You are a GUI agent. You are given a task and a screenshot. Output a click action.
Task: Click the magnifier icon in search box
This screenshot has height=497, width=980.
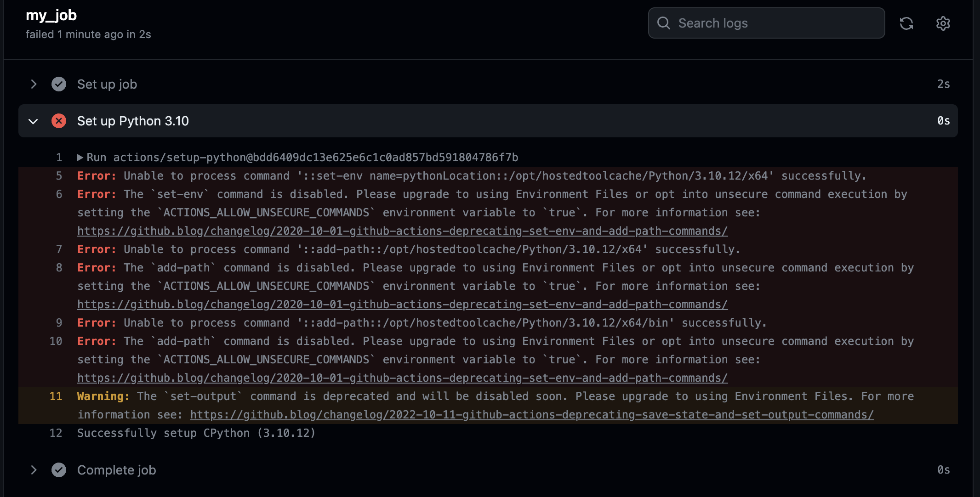[663, 23]
